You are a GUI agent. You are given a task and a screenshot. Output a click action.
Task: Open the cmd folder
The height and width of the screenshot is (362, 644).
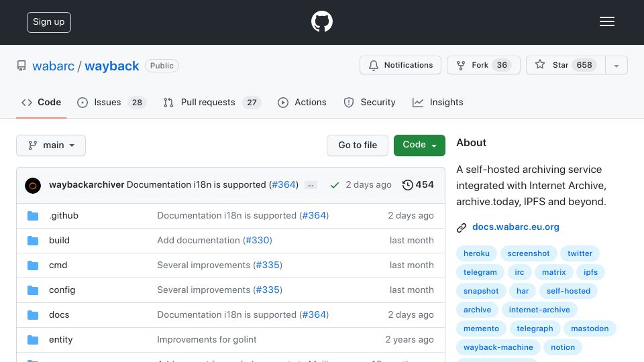click(x=58, y=265)
